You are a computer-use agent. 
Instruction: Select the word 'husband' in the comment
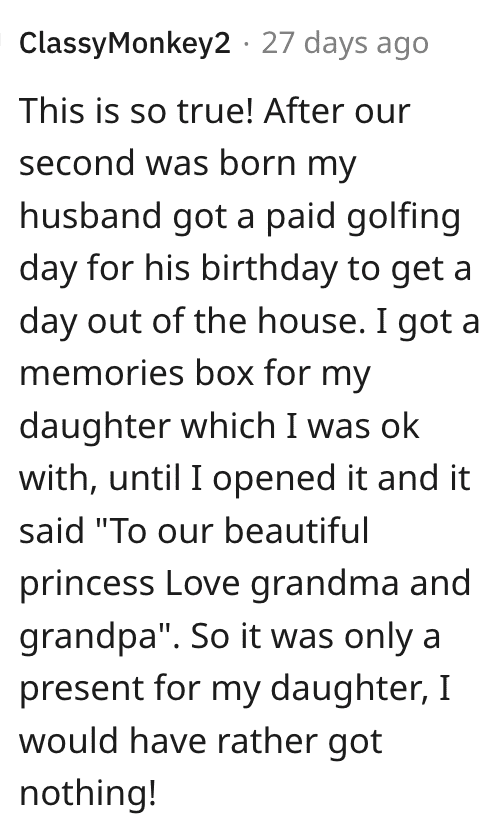coord(90,216)
